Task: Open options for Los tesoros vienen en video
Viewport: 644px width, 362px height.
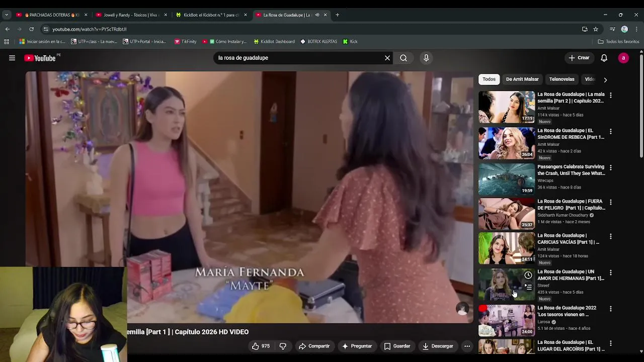Action: 611,309
